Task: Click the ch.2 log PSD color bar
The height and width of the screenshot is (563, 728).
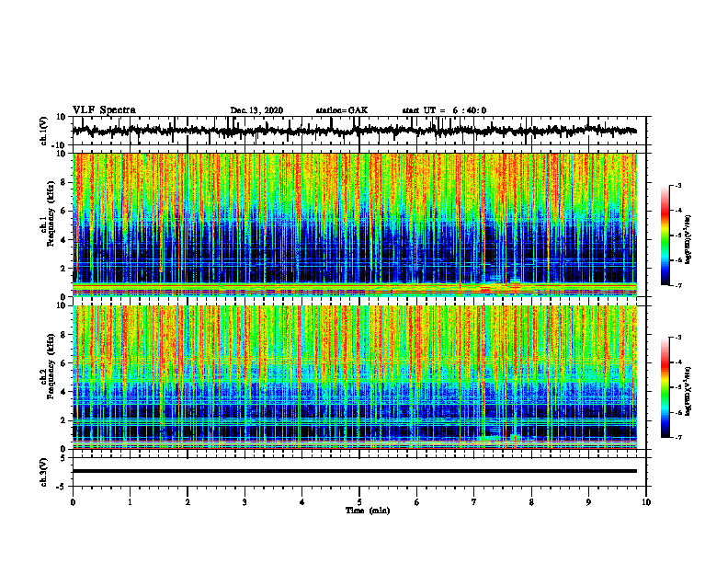Action: pyautogui.click(x=665, y=387)
